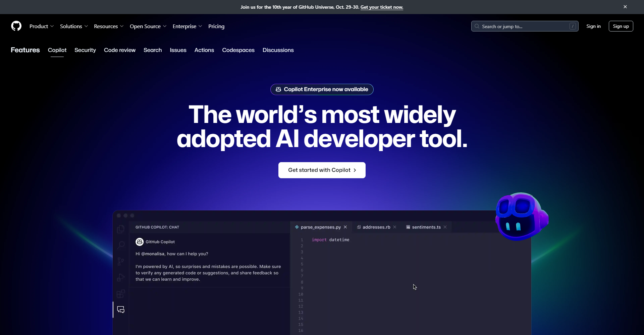Open the Solutions dropdown
This screenshot has height=335, width=644.
point(73,26)
